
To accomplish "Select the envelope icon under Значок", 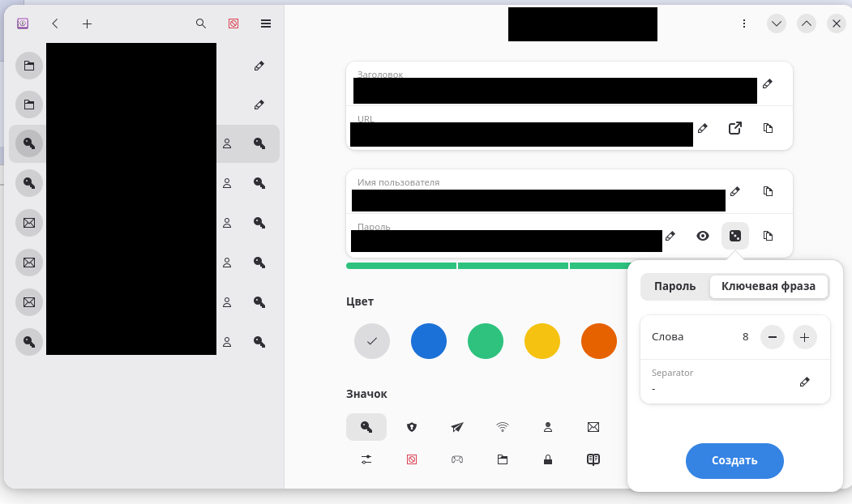I will tap(593, 427).
